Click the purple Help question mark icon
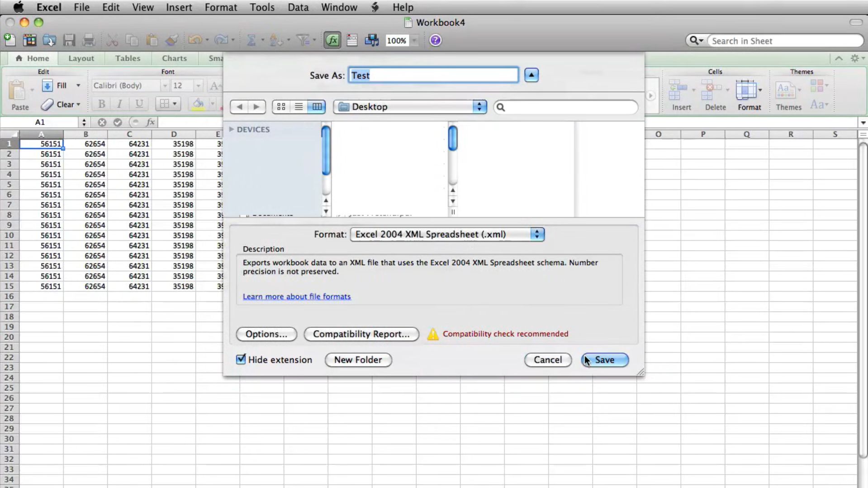 click(x=435, y=40)
